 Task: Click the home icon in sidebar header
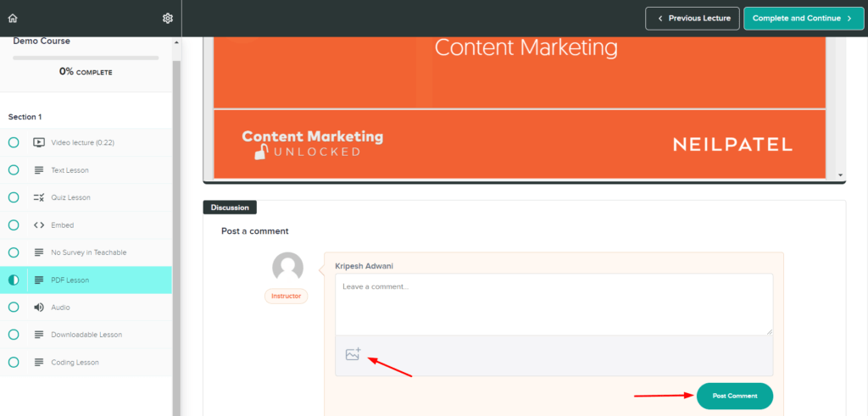coord(13,18)
